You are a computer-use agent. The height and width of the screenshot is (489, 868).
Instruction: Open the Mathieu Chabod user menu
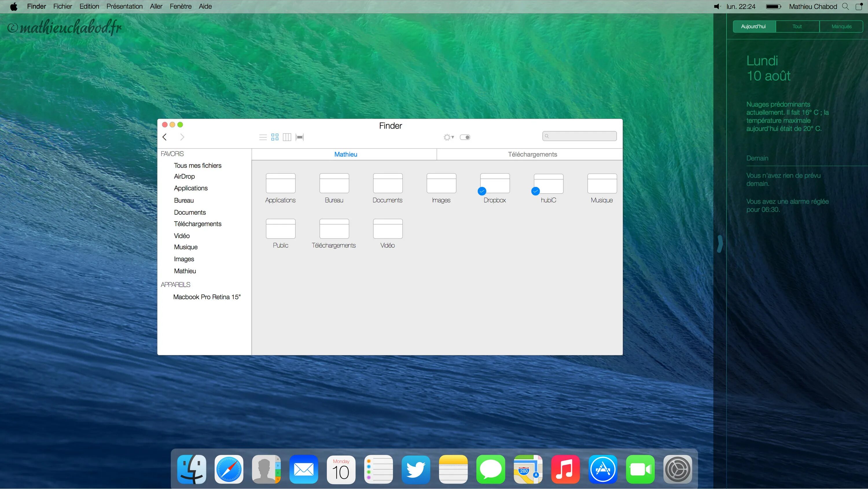click(x=813, y=6)
